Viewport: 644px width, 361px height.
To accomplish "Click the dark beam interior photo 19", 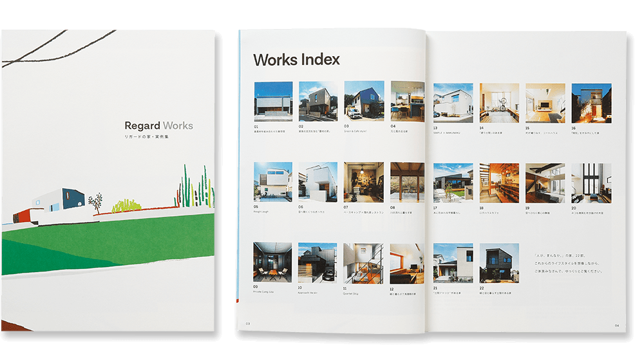I will [545, 182].
